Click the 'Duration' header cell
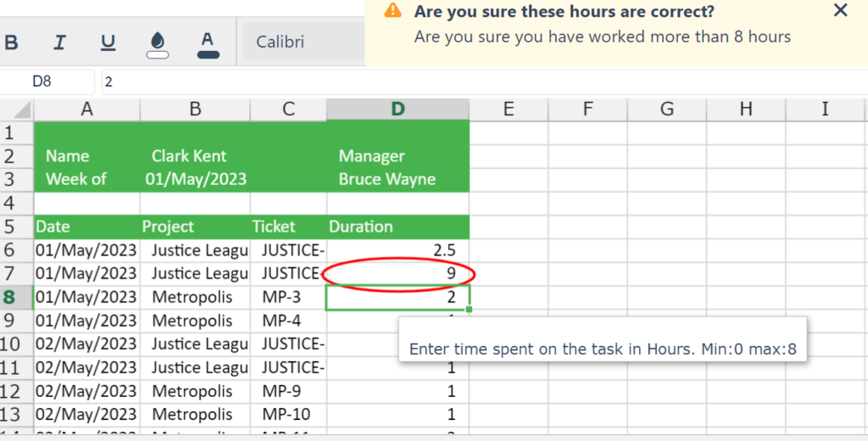This screenshot has width=868, height=441. [x=398, y=226]
